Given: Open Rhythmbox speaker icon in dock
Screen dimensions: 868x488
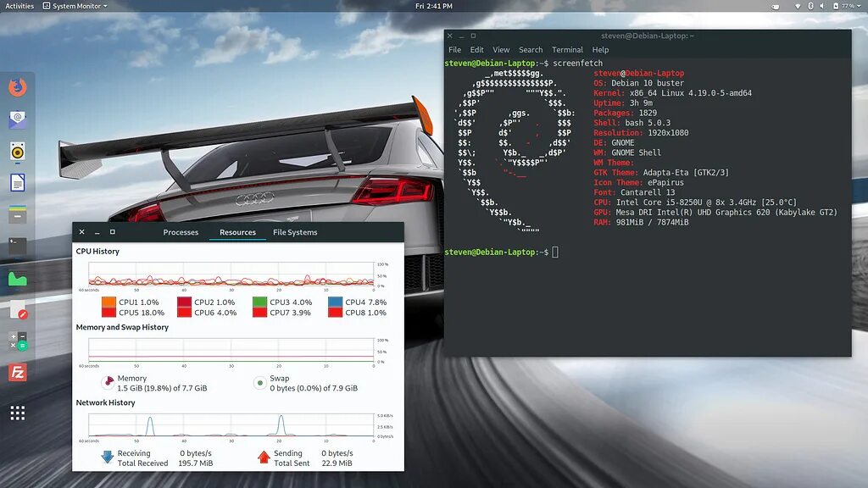Looking at the screenshot, I should (17, 151).
